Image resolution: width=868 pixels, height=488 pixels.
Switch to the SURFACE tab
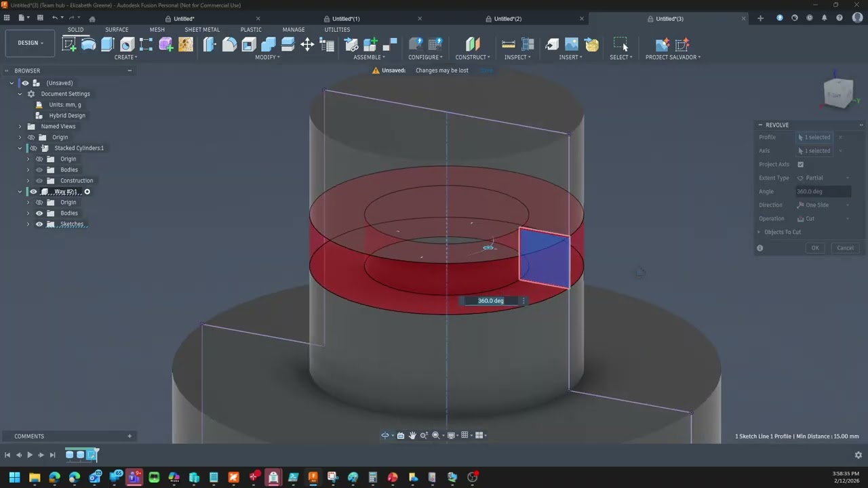(117, 30)
